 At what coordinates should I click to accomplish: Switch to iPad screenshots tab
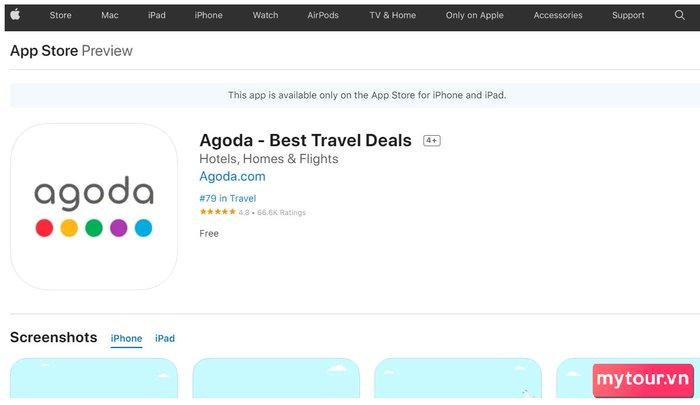pyautogui.click(x=165, y=338)
